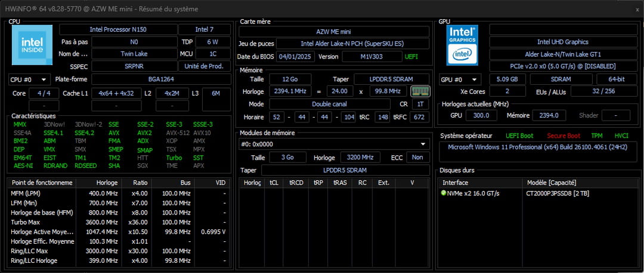This screenshot has width=644, height=273.
Task: Click the EM64T feature label
Action: [22, 157]
